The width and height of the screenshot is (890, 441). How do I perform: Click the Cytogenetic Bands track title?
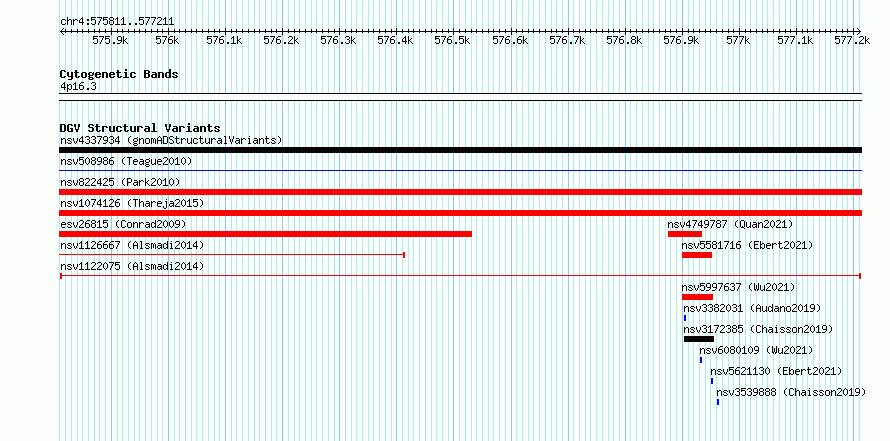pyautogui.click(x=119, y=74)
